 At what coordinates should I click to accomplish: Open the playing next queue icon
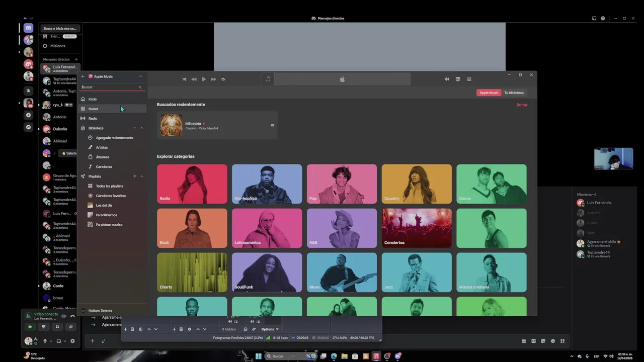point(469,79)
